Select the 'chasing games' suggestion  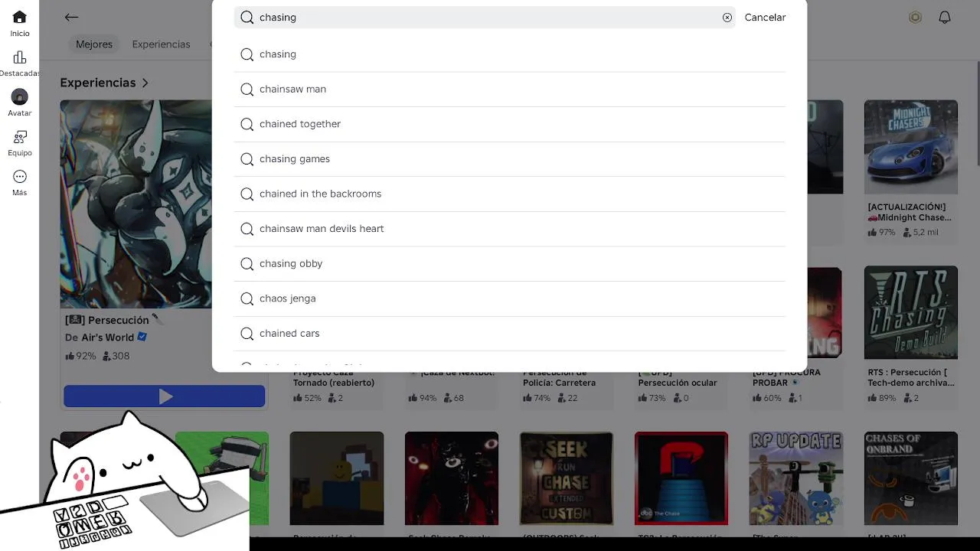(510, 159)
